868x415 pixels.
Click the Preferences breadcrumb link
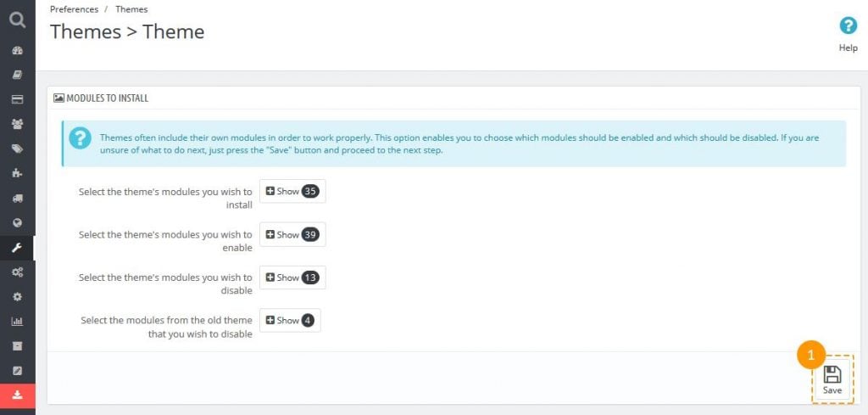coord(73,9)
